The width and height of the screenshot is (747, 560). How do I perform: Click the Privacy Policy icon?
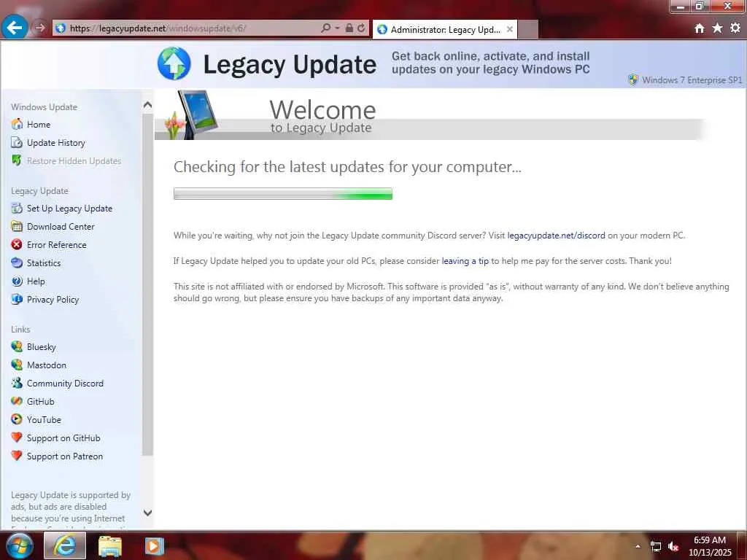[17, 299]
